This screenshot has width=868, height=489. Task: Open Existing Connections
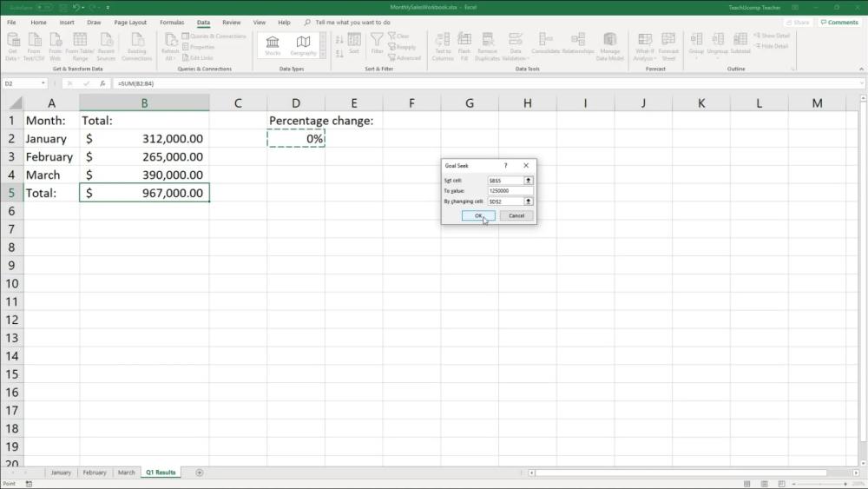coord(137,46)
